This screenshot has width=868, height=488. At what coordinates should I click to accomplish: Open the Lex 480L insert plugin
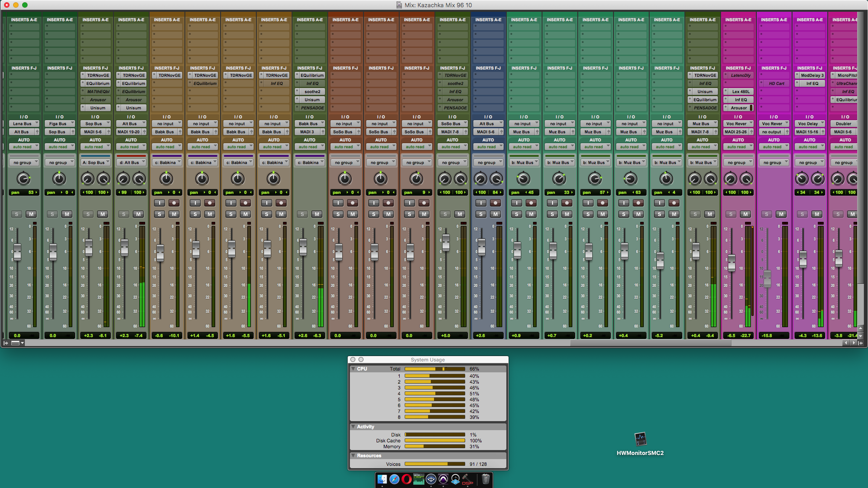click(741, 92)
